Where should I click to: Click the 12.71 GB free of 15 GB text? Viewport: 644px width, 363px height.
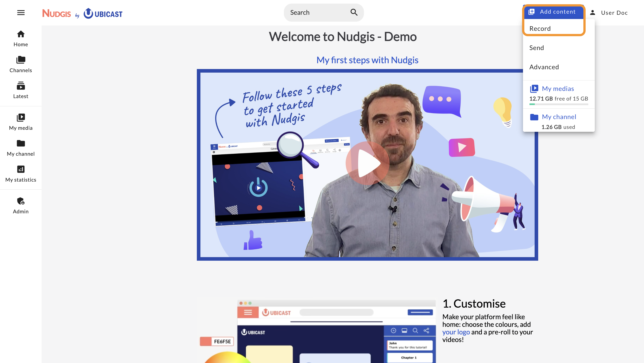click(559, 99)
